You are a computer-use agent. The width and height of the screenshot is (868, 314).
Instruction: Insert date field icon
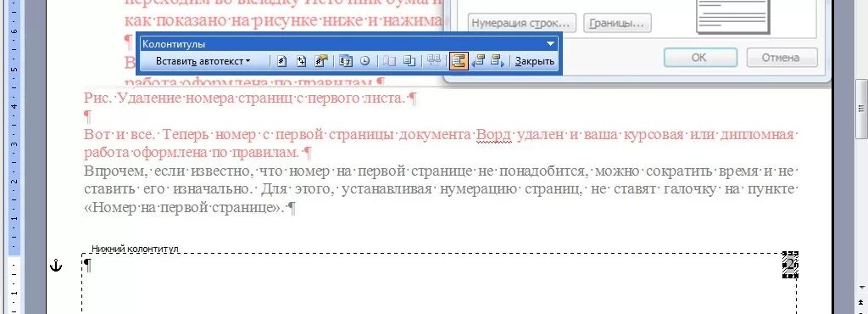[x=346, y=61]
